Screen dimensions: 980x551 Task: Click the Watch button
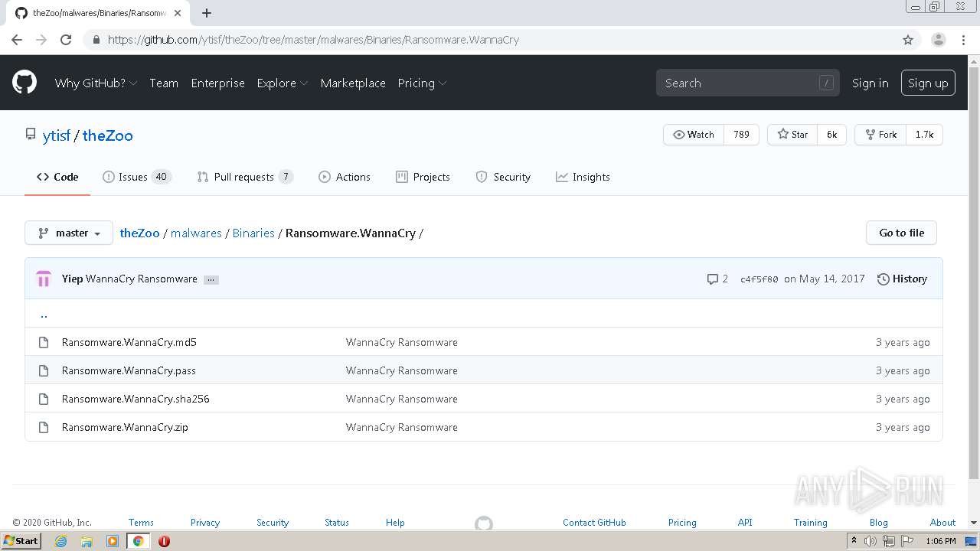(x=694, y=135)
